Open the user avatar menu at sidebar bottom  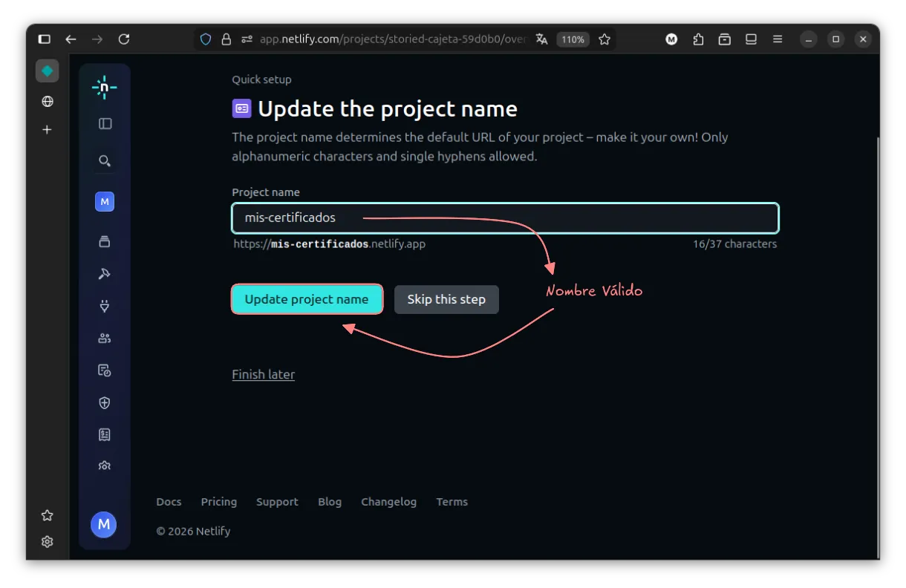coord(104,524)
